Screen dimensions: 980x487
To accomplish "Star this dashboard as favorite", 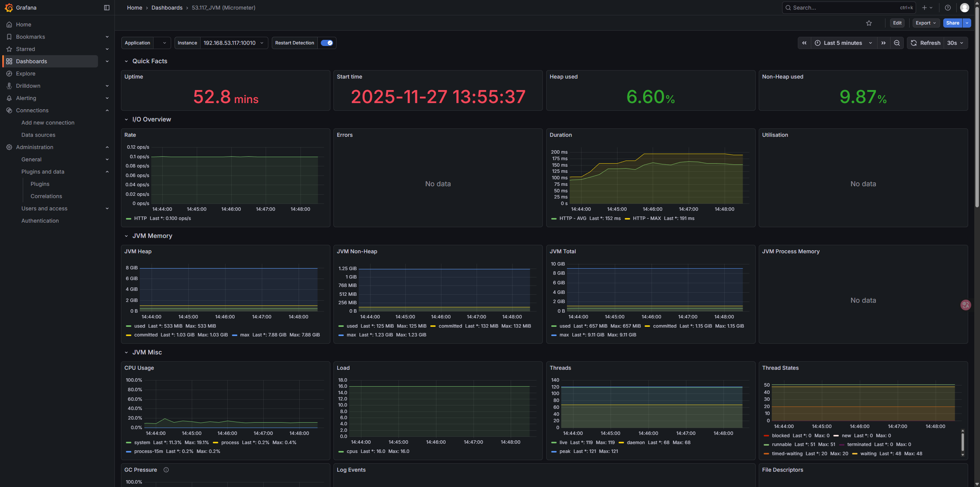I will point(869,23).
